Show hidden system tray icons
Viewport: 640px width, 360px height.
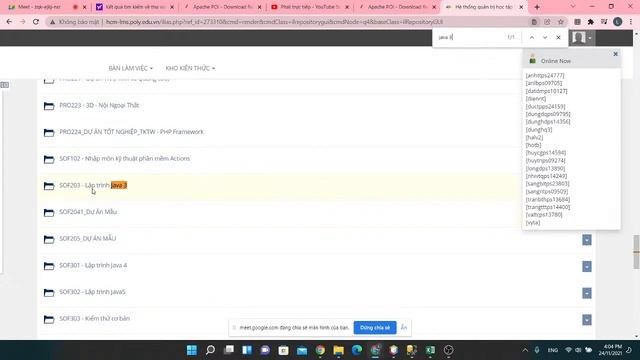[525, 350]
